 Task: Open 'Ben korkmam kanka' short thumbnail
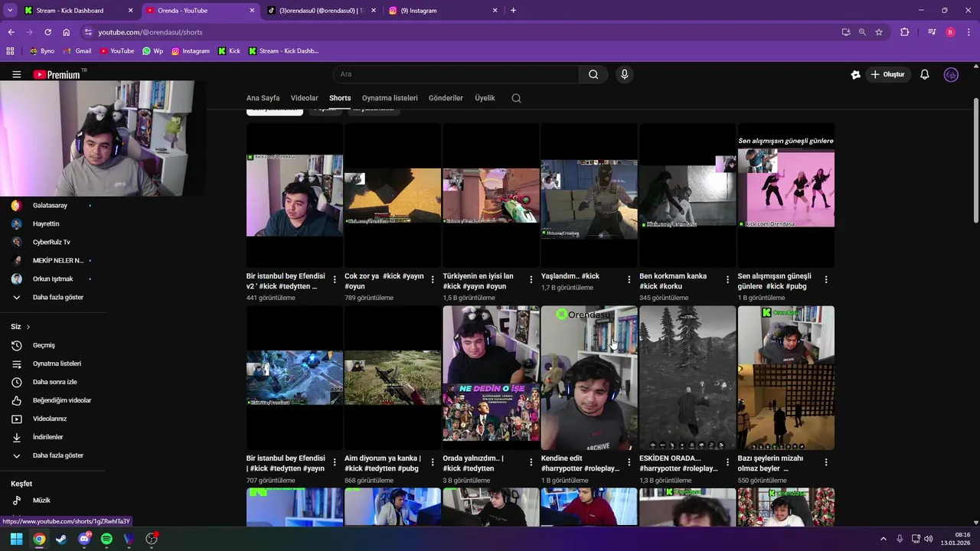click(688, 195)
